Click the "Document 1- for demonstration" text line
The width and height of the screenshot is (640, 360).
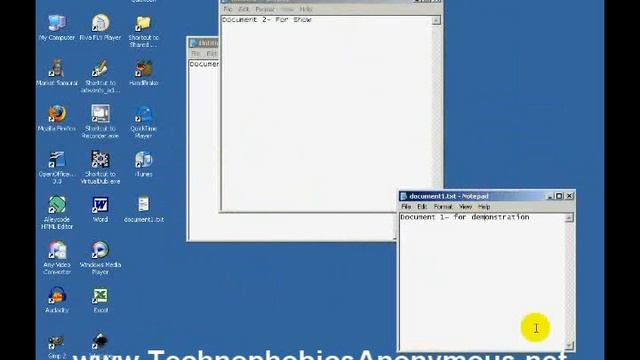(464, 217)
